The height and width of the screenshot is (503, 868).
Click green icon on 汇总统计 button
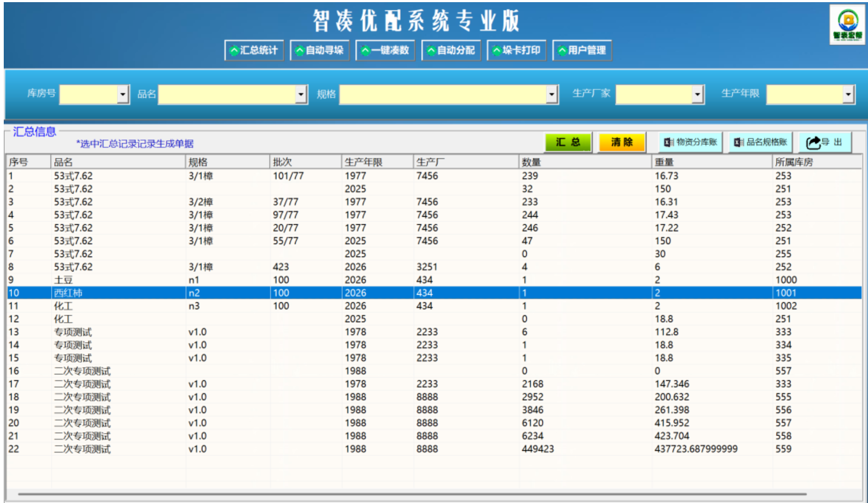[234, 51]
